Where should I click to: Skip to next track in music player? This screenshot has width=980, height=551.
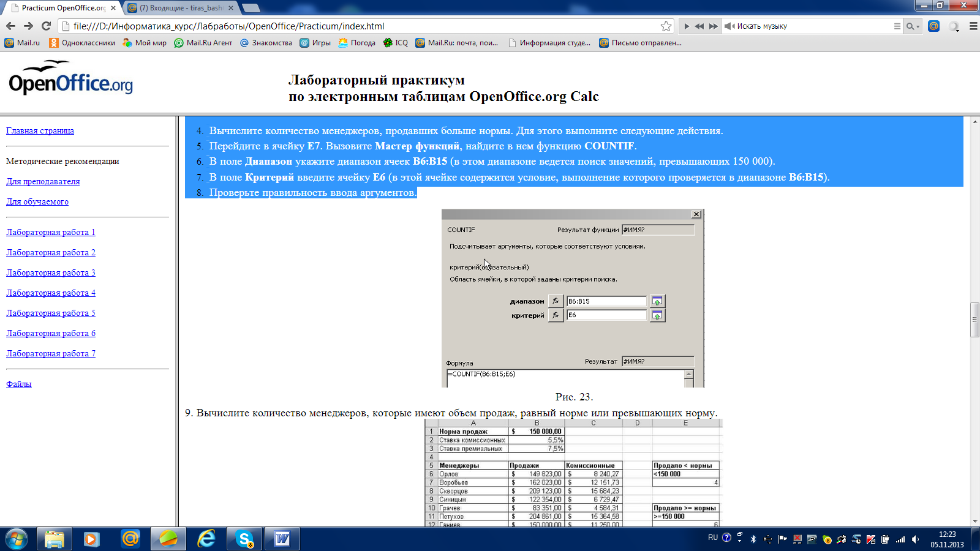(x=713, y=26)
